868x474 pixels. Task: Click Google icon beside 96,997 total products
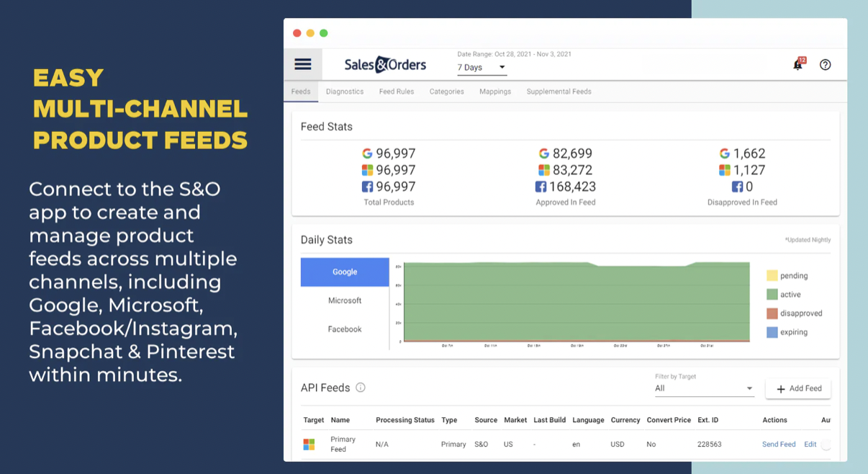pyautogui.click(x=367, y=153)
